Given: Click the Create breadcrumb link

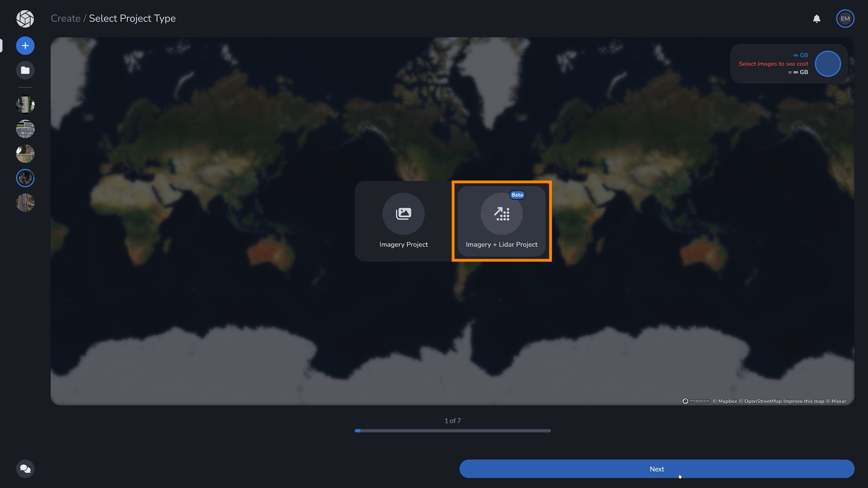Looking at the screenshot, I should (66, 19).
